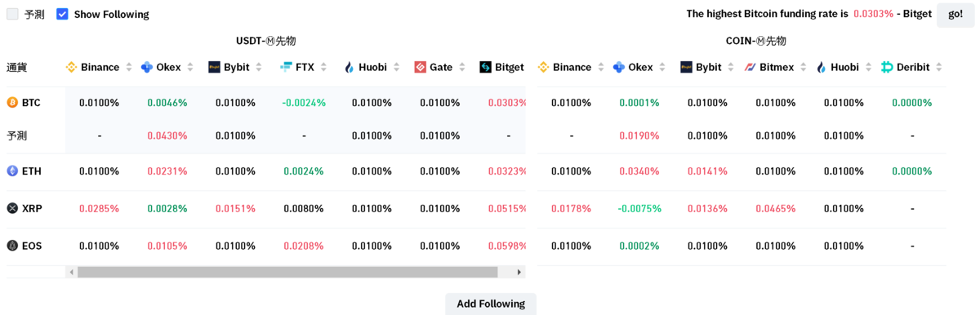980x315 pixels.
Task: Click the Ethereum icon in ETH row
Action: pos(12,171)
